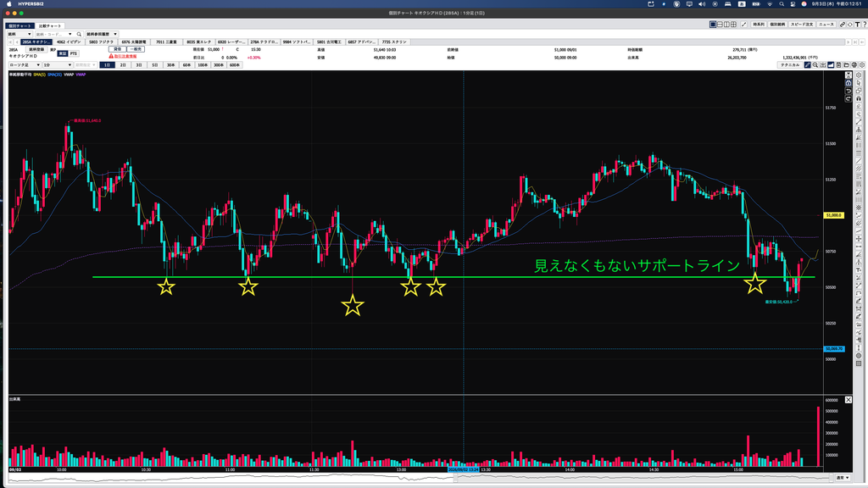This screenshot has width=868, height=488.
Task: Open the chart settings gear icon
Action: coord(862,64)
